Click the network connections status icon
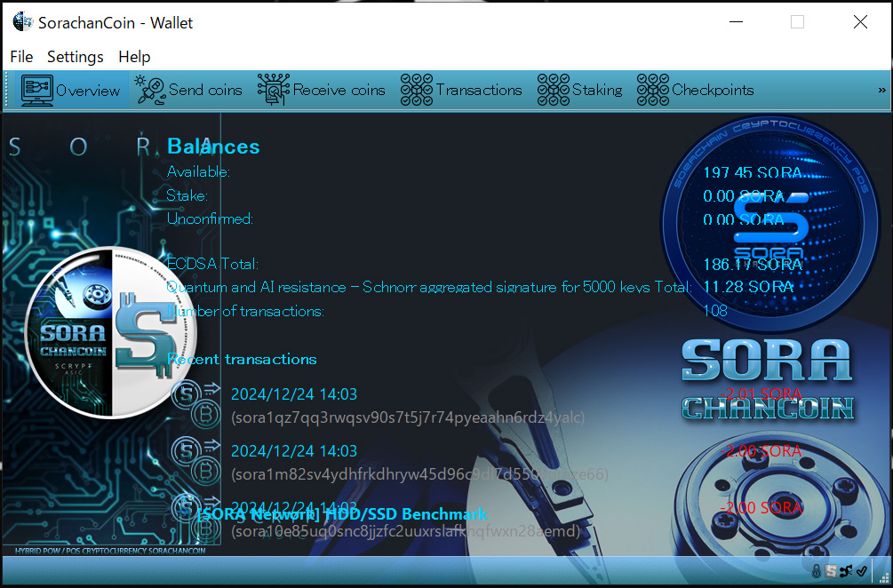893x588 pixels. coord(846,571)
